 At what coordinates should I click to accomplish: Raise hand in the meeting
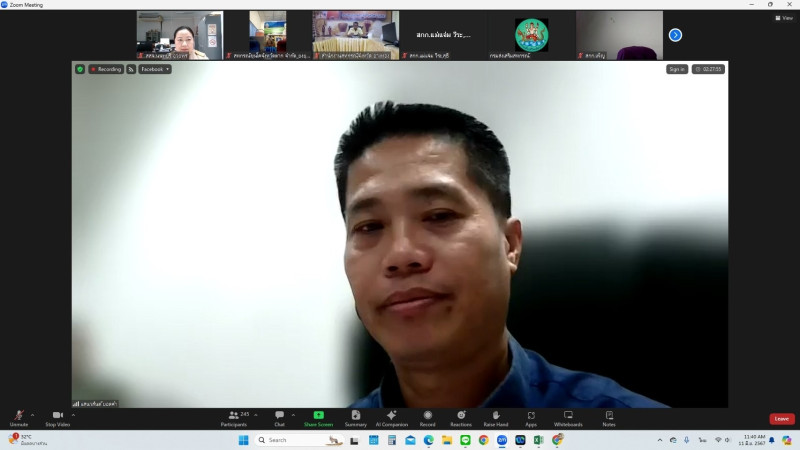pos(496,416)
